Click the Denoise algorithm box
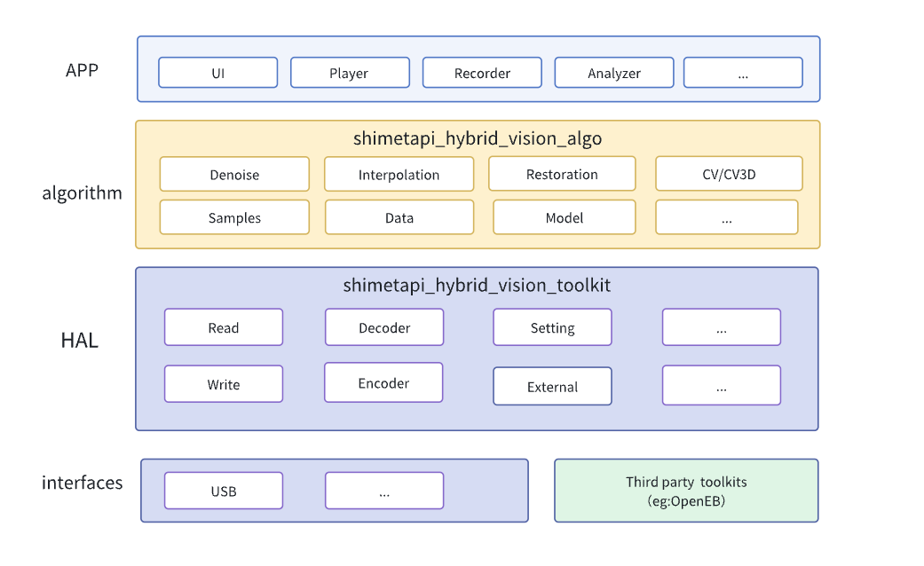 (234, 174)
